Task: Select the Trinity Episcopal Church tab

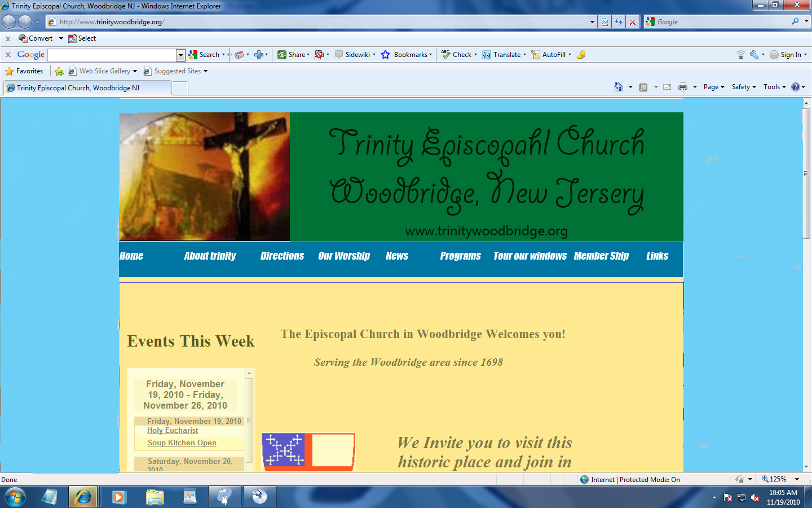Action: pos(87,88)
